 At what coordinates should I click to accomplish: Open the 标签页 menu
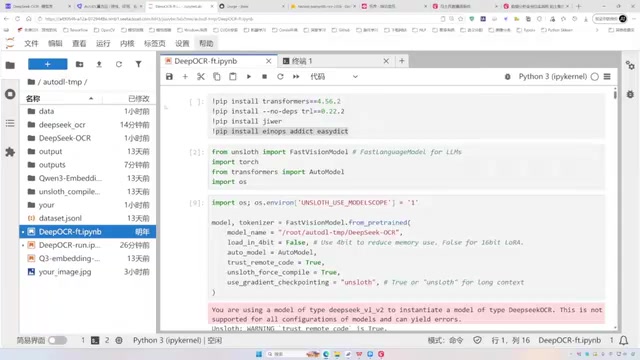pos(155,44)
